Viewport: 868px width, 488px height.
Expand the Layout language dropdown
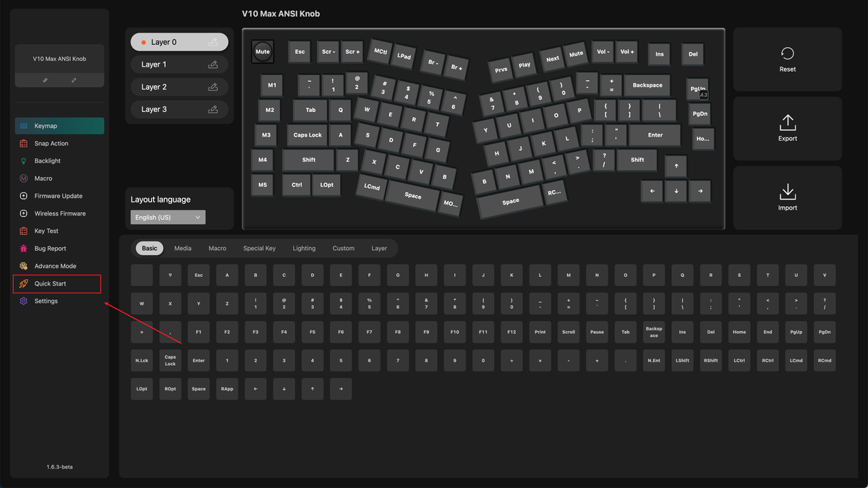pos(168,217)
